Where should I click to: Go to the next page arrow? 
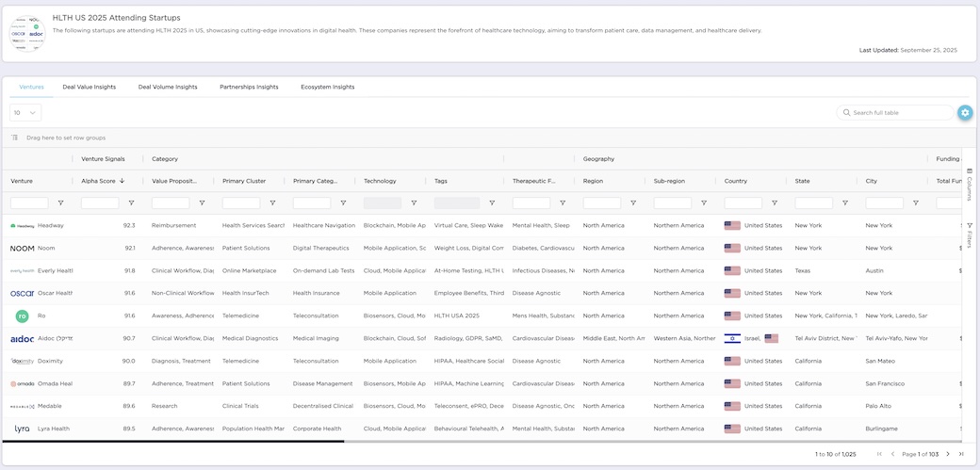(x=948, y=454)
